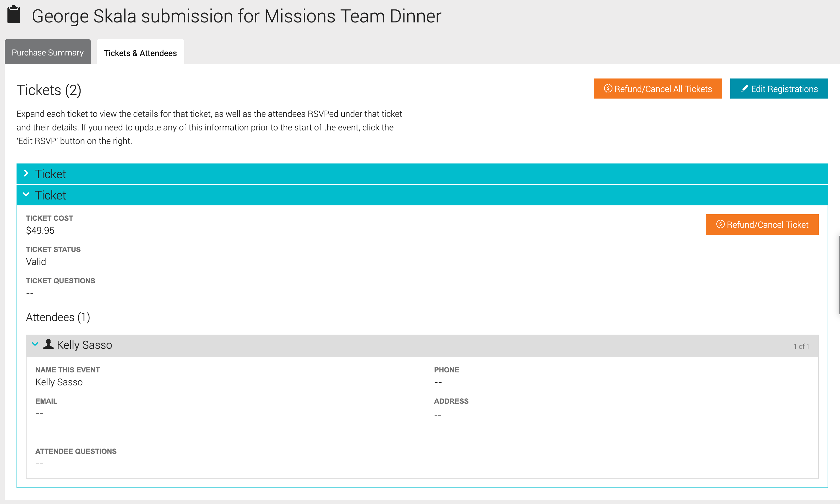Click the Attendees (1) heading
840x504 pixels.
click(58, 317)
